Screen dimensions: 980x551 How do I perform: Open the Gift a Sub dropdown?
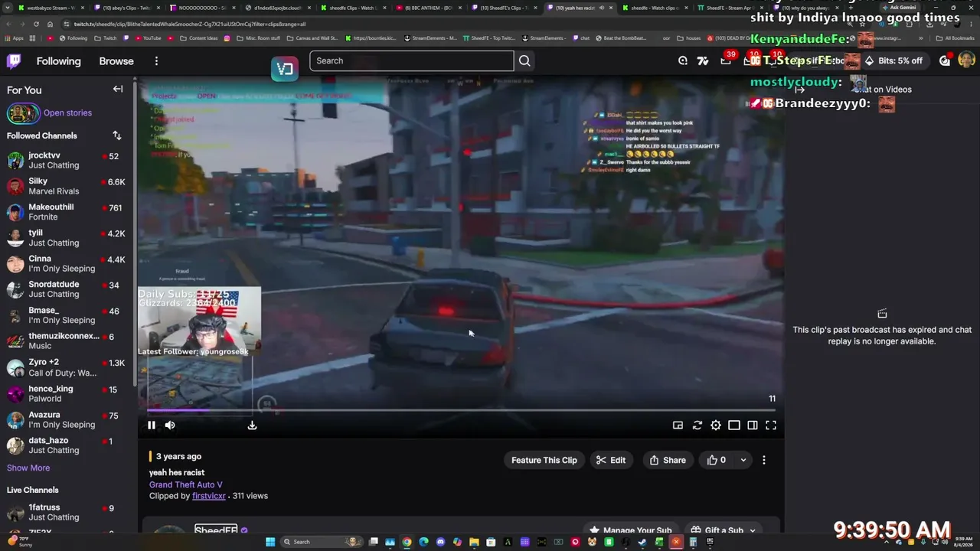(723, 530)
